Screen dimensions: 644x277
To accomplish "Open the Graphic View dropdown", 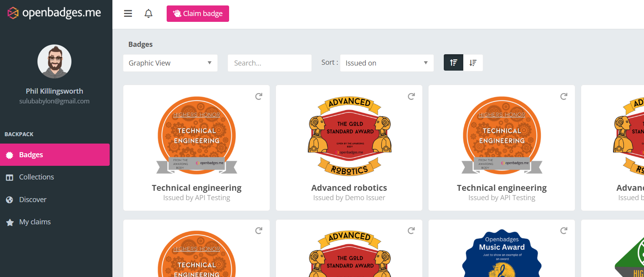I will (x=170, y=63).
